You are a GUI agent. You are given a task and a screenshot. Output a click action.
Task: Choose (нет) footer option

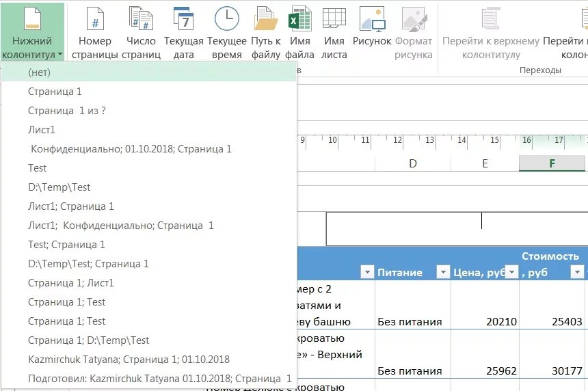pyautogui.click(x=149, y=72)
